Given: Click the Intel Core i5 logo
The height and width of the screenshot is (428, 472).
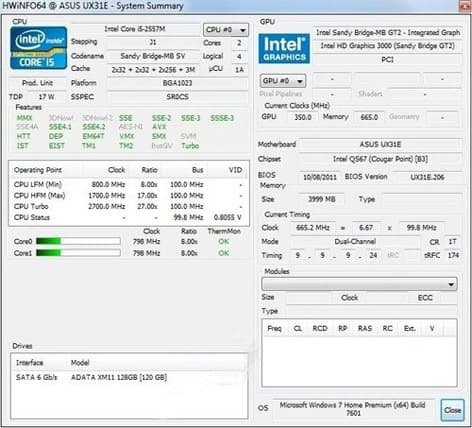Looking at the screenshot, I should (38, 48).
